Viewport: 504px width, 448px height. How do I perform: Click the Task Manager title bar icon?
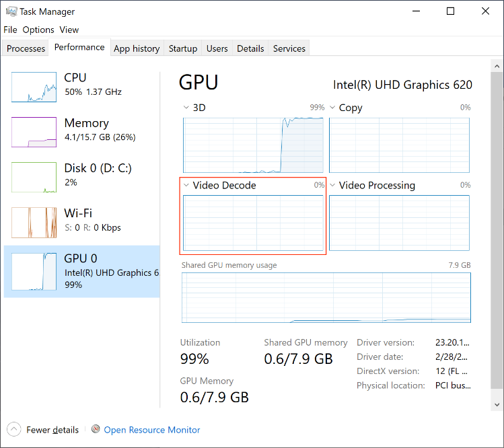(x=10, y=11)
